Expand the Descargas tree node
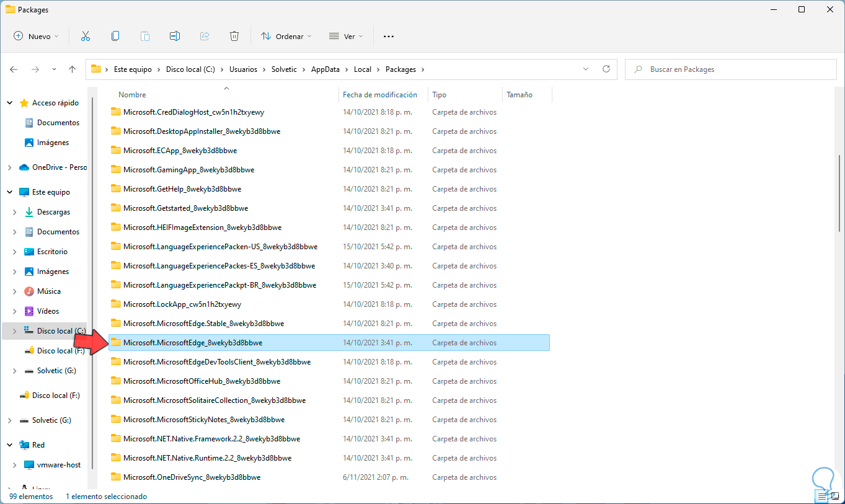 coord(15,212)
